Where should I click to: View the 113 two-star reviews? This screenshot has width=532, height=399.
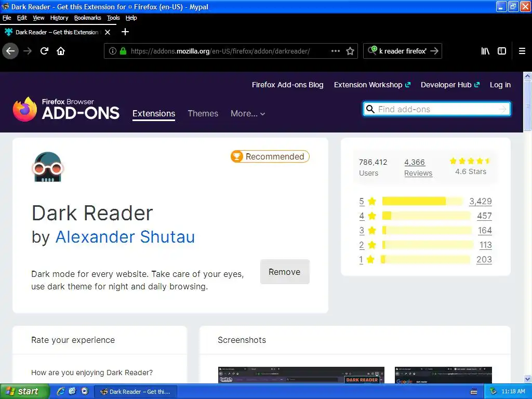click(x=486, y=245)
